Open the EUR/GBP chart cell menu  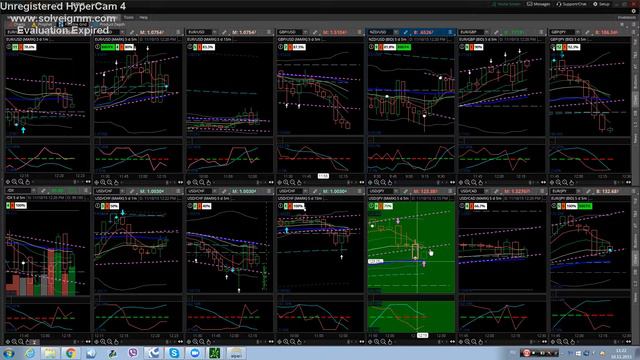542,32
